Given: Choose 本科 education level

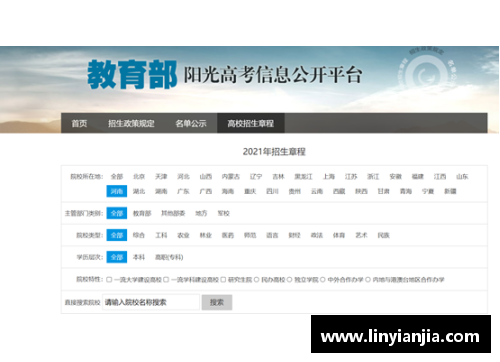Looking at the screenshot, I should (139, 257).
